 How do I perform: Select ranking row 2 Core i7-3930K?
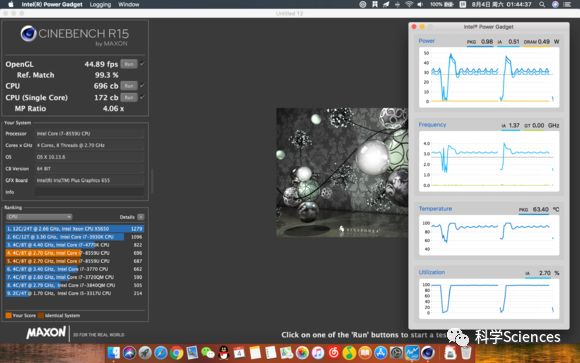point(74,237)
